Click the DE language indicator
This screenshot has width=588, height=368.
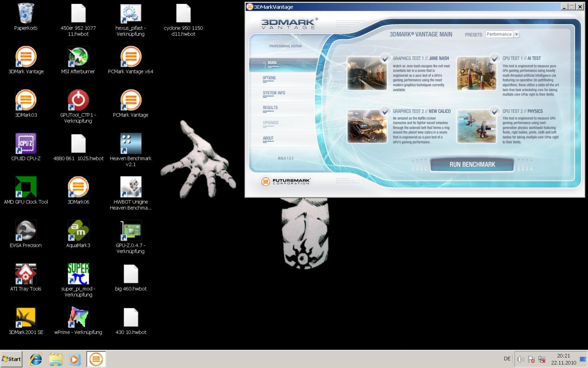pyautogui.click(x=507, y=359)
